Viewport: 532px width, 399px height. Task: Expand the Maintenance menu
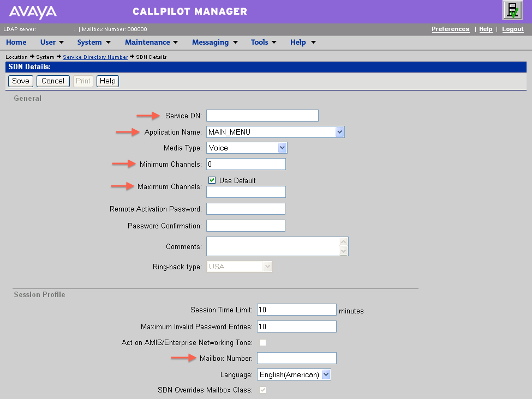151,43
